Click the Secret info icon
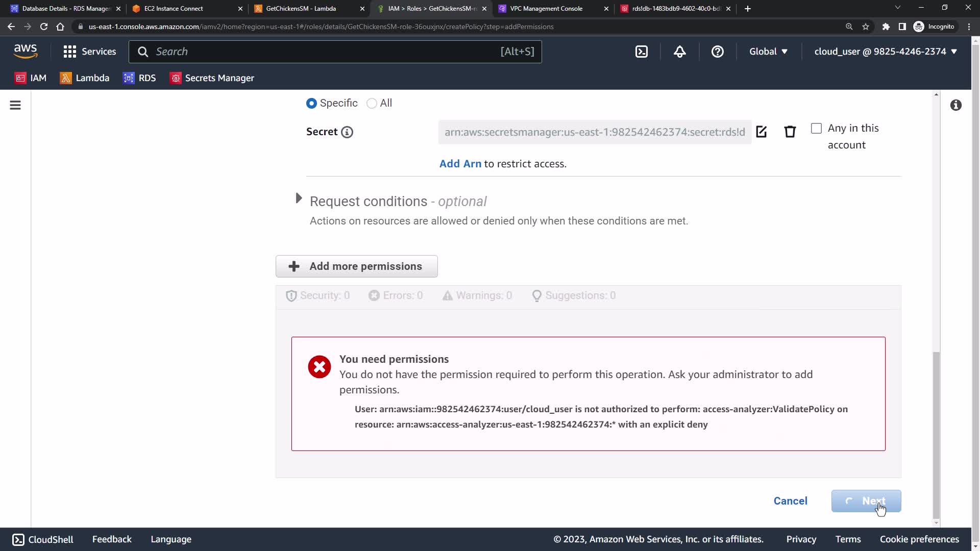Screen dimensions: 980x551 tap(347, 132)
